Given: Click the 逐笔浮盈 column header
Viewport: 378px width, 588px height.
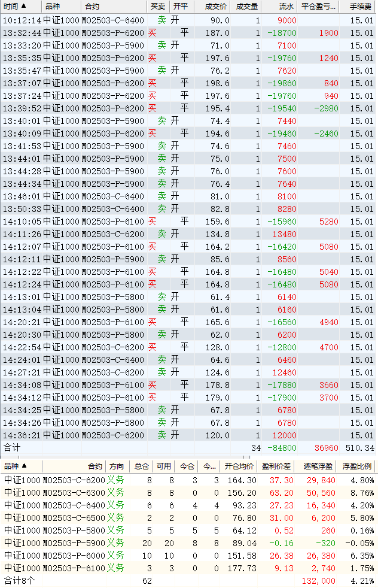Looking at the screenshot, I should tap(318, 466).
